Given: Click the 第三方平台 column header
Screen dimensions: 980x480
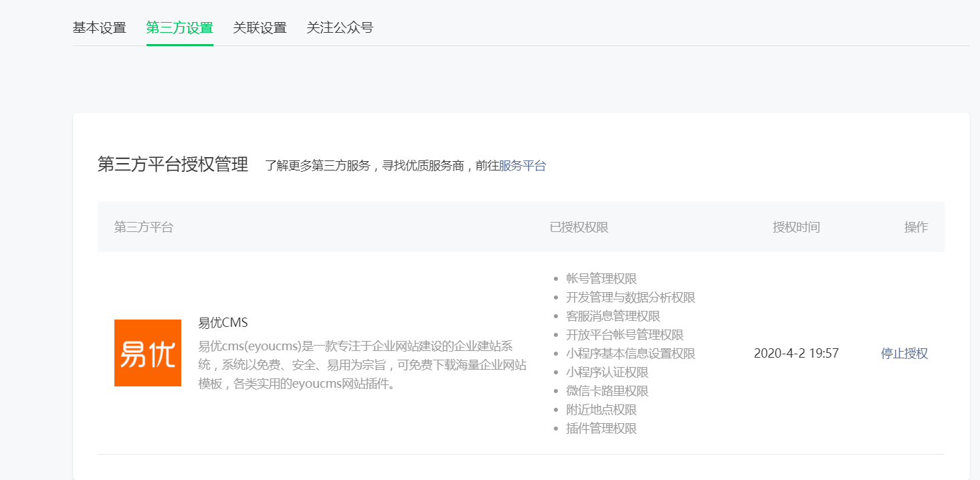Looking at the screenshot, I should click(144, 227).
